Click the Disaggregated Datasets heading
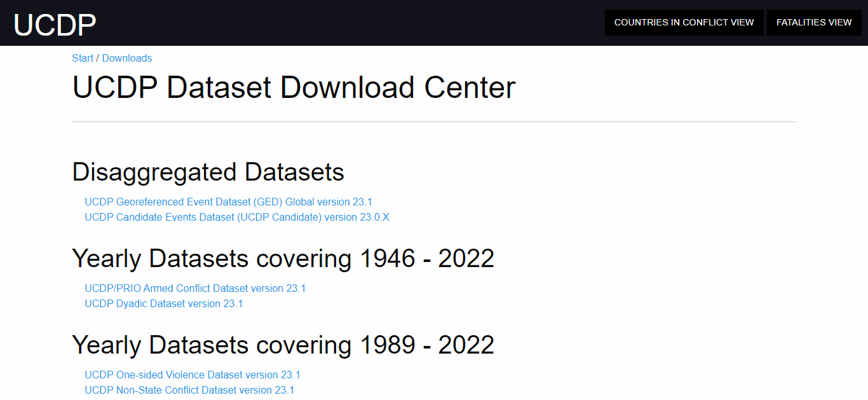Viewport: 868px width, 400px height. [208, 172]
